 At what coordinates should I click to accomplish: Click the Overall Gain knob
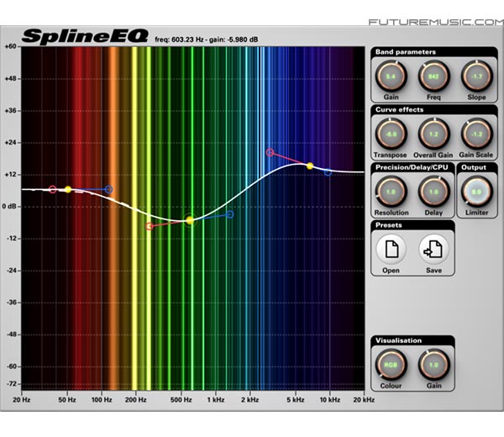click(433, 134)
